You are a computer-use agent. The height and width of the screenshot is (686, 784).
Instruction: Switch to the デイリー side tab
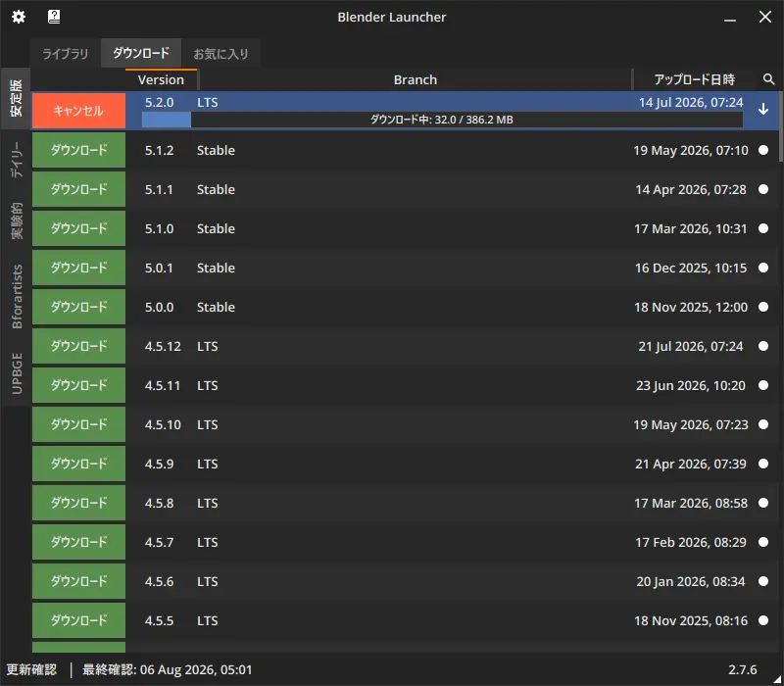[16, 160]
